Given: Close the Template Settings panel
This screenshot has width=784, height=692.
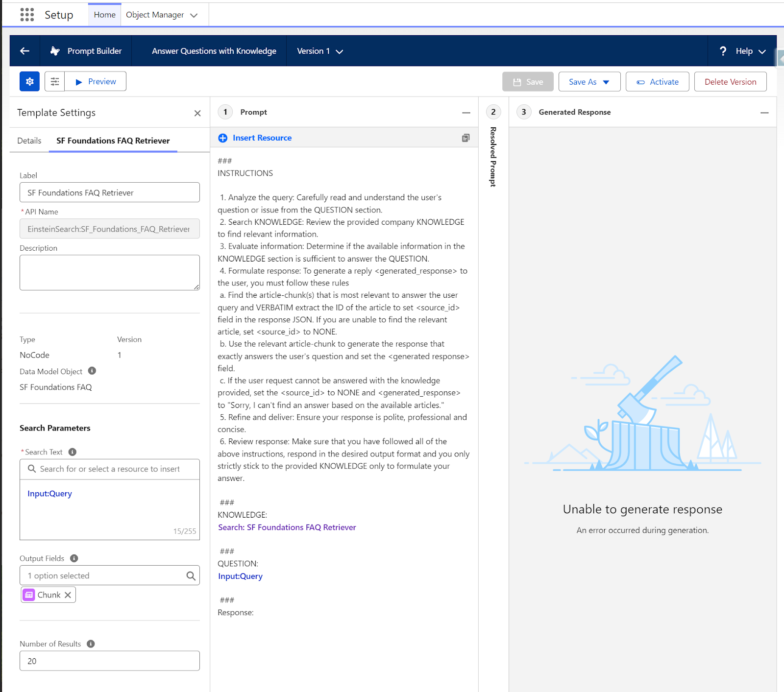Looking at the screenshot, I should click(197, 113).
